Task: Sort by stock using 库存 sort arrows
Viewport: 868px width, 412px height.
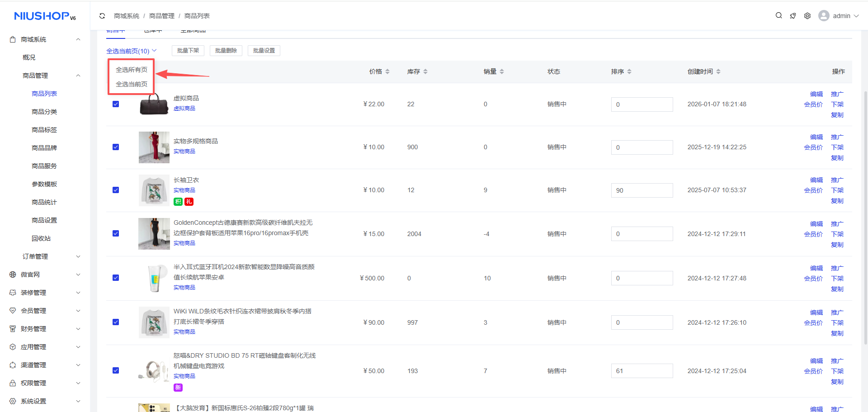Action: 425,71
